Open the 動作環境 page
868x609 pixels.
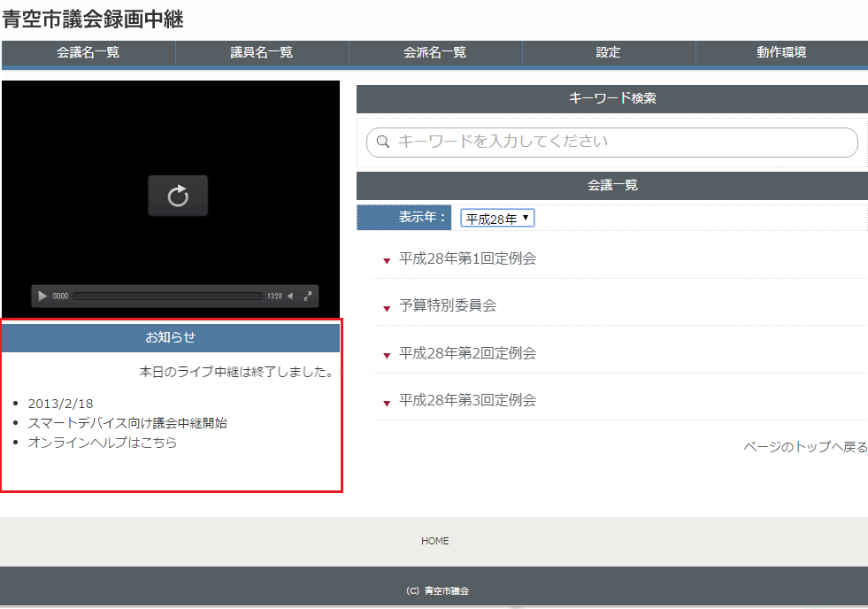coord(781,53)
